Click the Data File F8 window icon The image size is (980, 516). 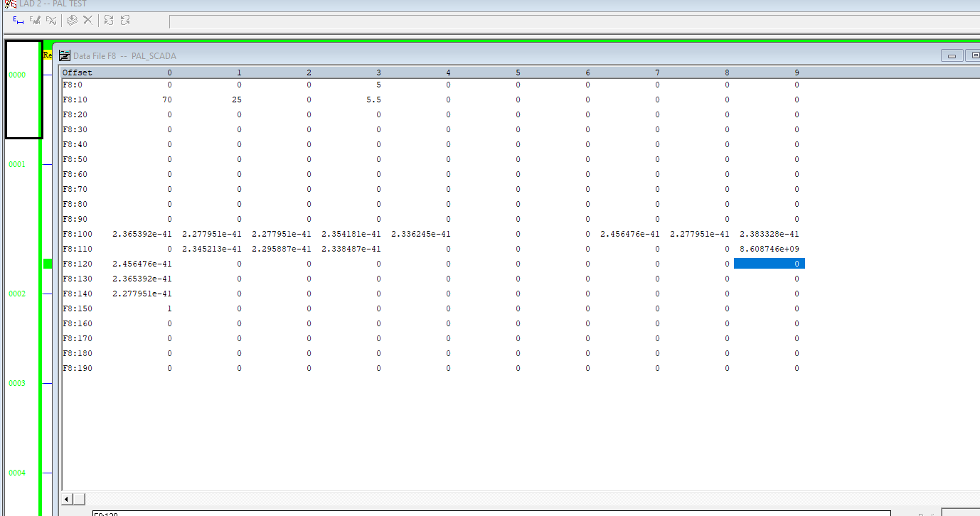[63, 55]
